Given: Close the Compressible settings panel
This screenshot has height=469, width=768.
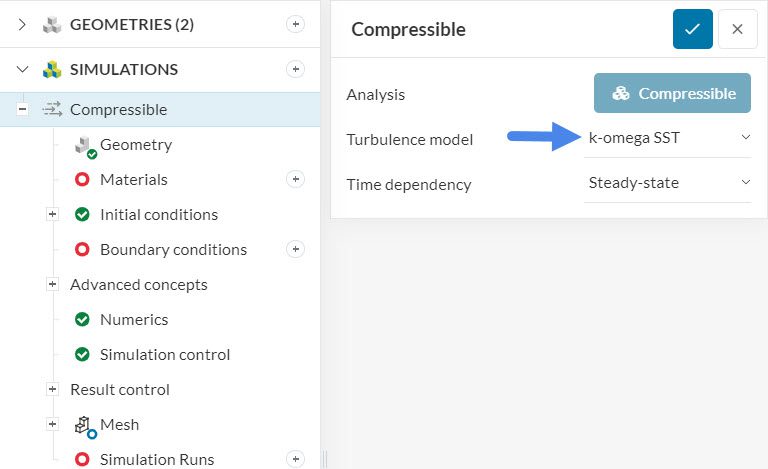Looking at the screenshot, I should coord(737,29).
